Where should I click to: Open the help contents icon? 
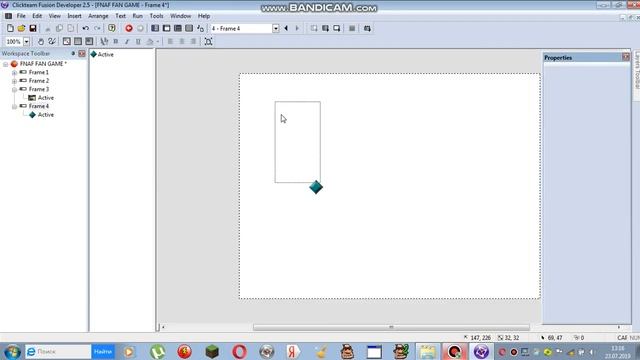pos(112,29)
